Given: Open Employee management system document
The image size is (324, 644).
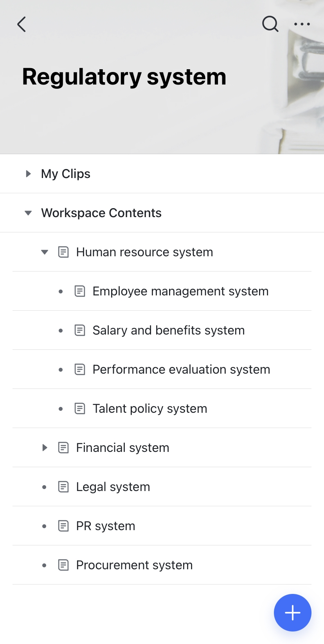Looking at the screenshot, I should tap(180, 291).
